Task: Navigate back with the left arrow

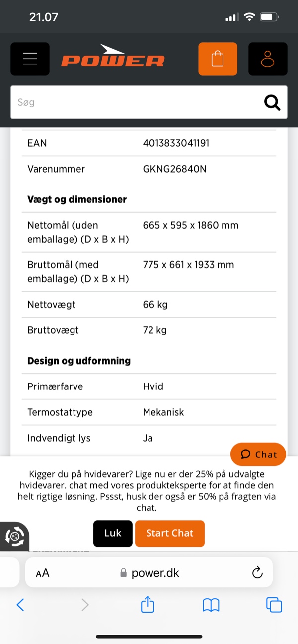Action: [x=20, y=605]
